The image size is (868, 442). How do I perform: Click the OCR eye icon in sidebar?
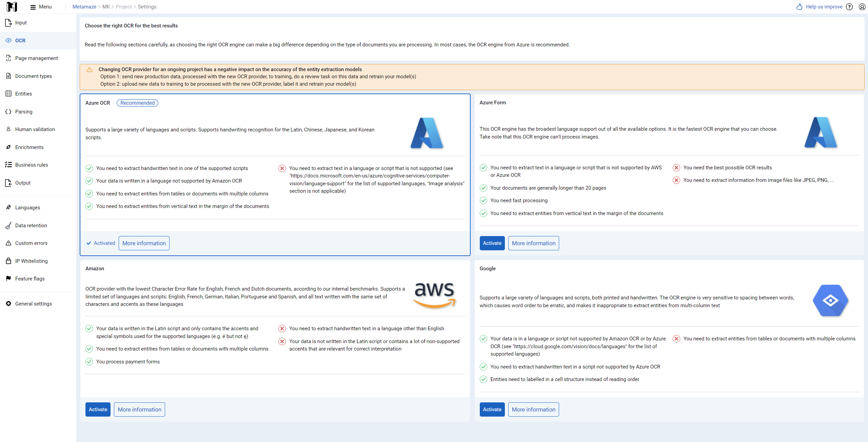pos(8,40)
